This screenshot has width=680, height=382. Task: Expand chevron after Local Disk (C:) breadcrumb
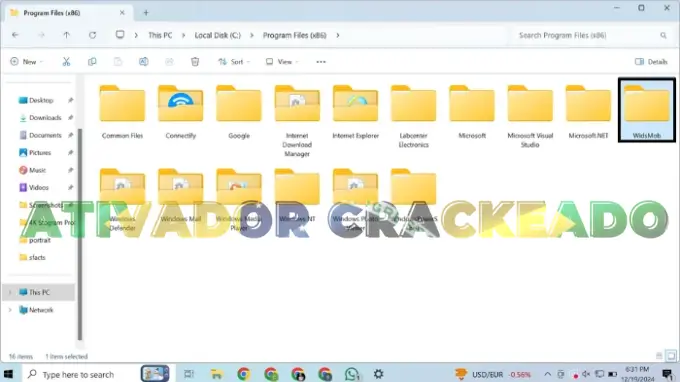click(x=252, y=35)
